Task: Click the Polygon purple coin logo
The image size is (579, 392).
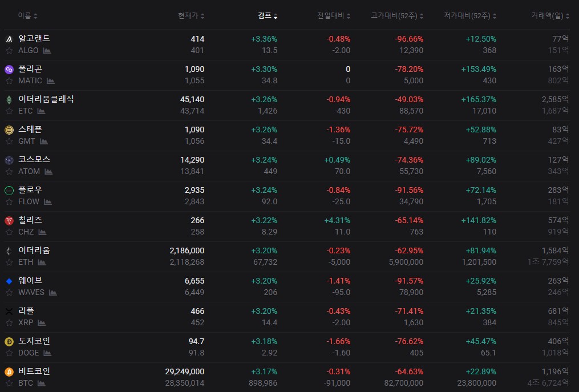Action: point(9,69)
